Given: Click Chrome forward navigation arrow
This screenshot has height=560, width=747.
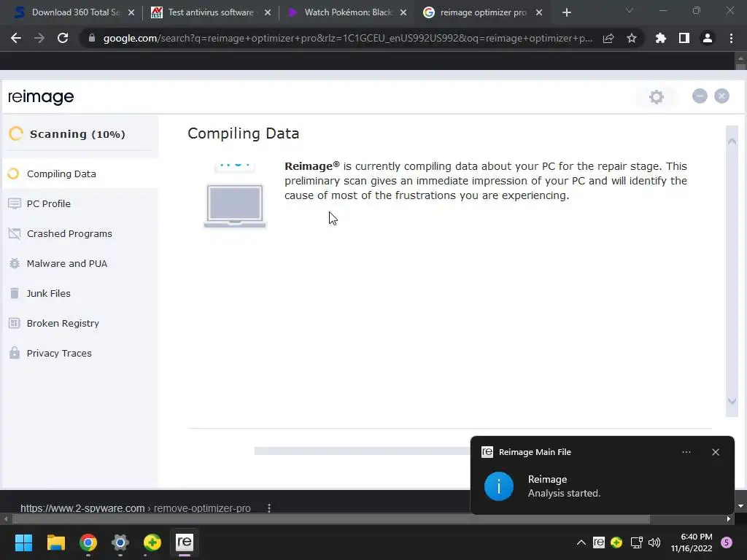Looking at the screenshot, I should coord(39,38).
